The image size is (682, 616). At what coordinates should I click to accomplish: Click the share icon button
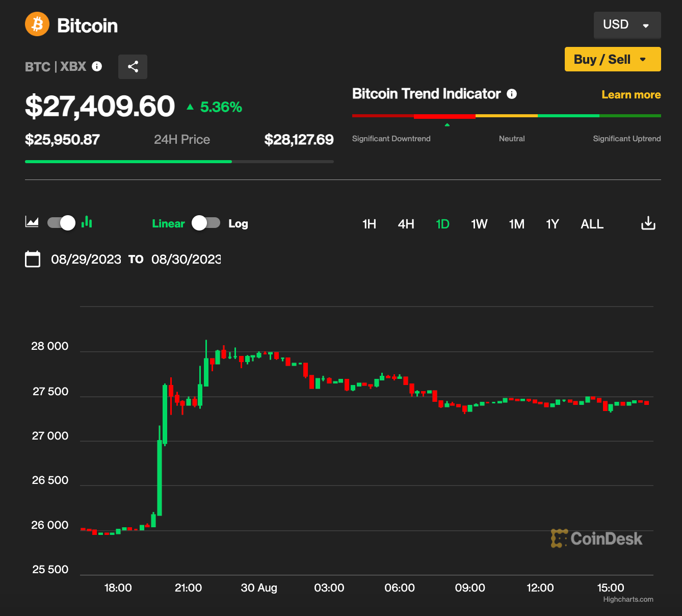133,67
